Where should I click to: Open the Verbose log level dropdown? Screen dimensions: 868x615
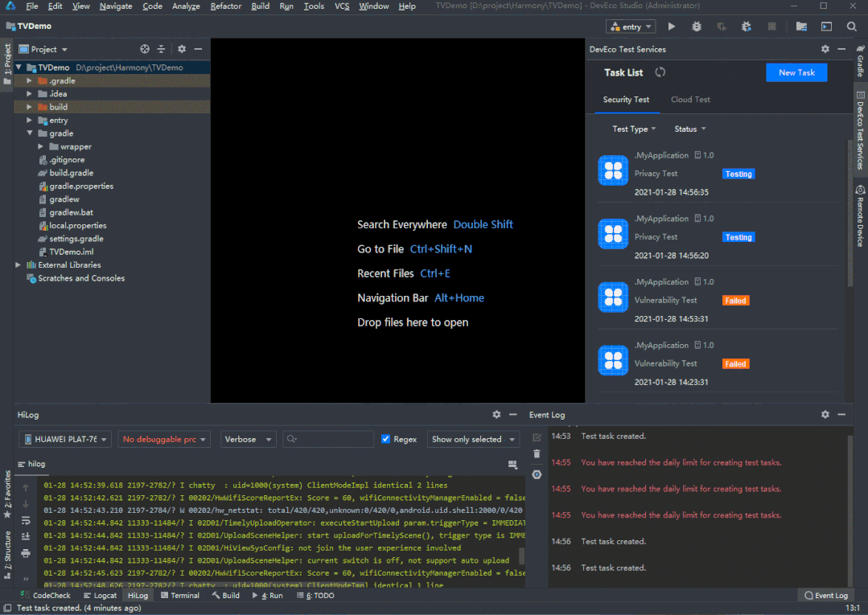(x=248, y=439)
